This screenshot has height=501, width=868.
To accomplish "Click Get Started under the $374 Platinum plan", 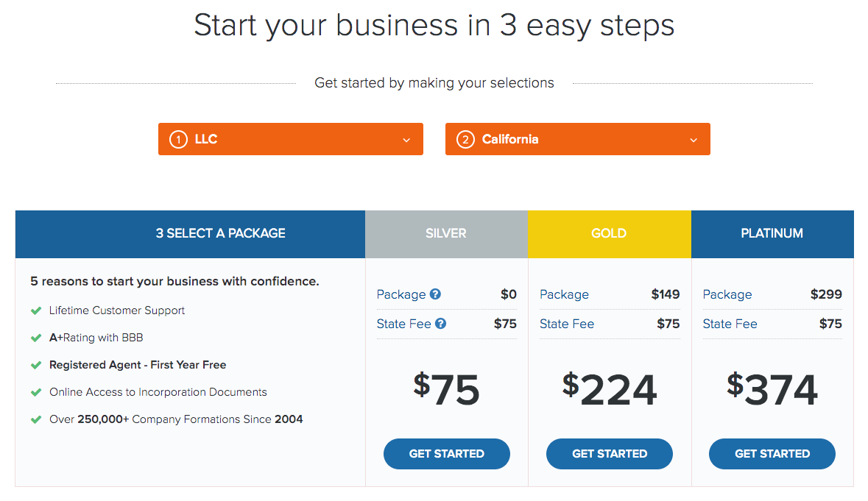I will coord(772,453).
